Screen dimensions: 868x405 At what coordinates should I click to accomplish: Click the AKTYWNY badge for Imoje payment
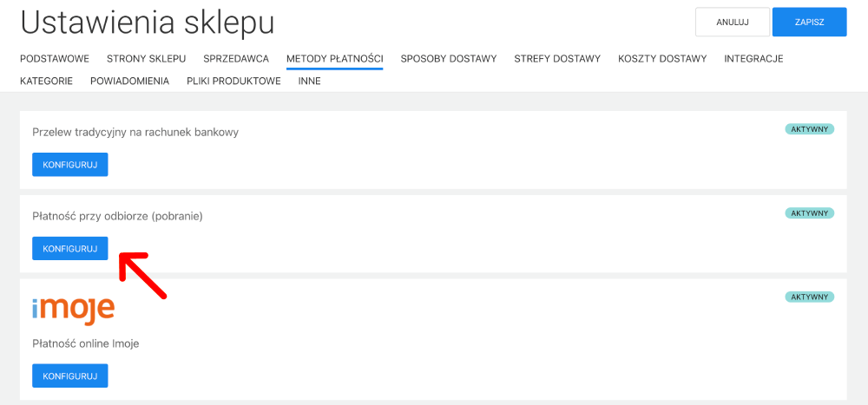(809, 297)
